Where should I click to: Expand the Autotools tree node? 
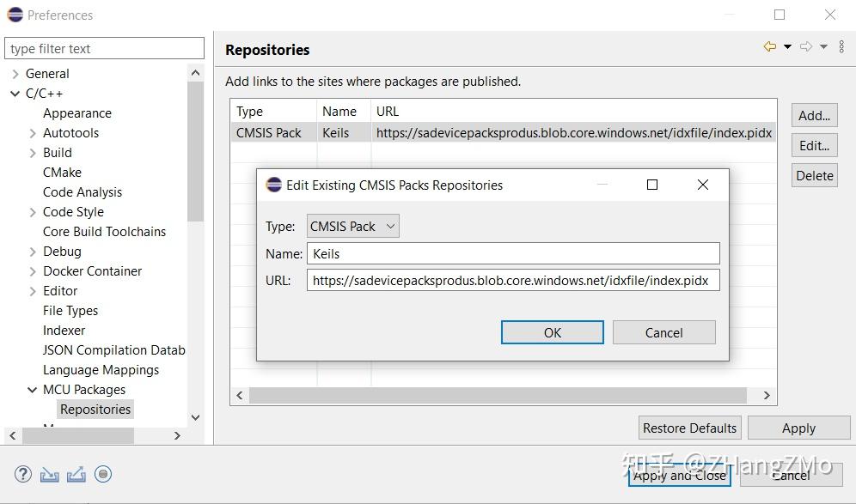click(x=33, y=133)
